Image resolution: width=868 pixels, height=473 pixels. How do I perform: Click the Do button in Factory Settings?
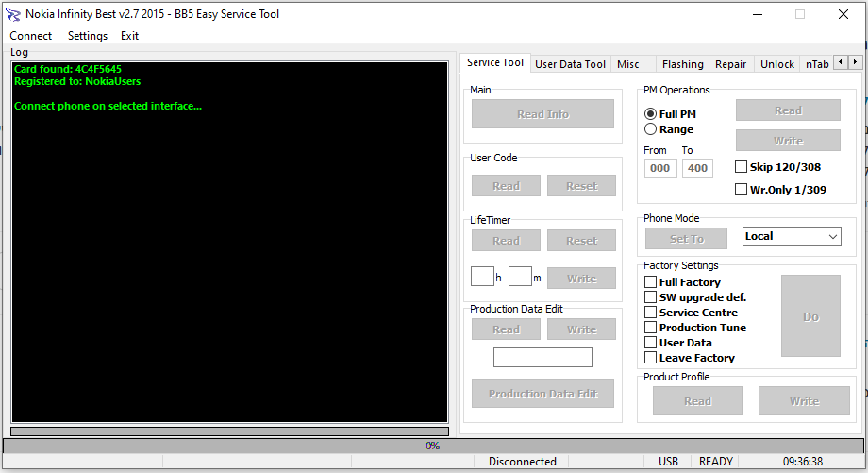[810, 316]
